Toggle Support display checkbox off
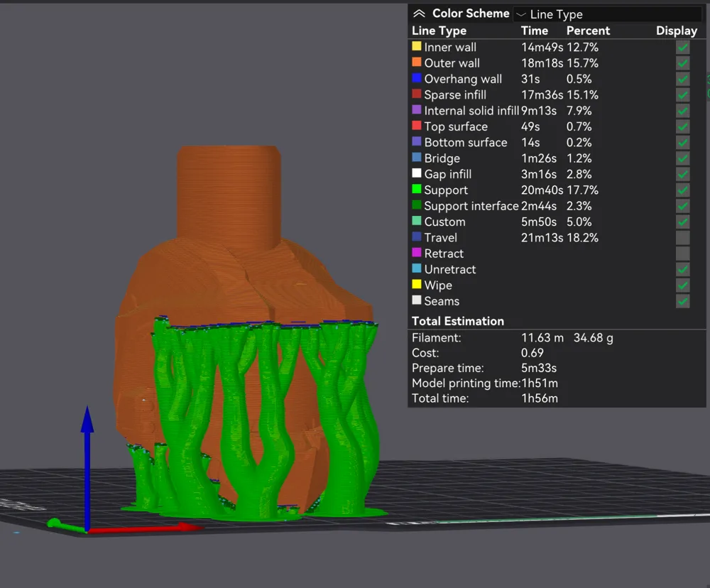The width and height of the screenshot is (710, 588). point(682,190)
